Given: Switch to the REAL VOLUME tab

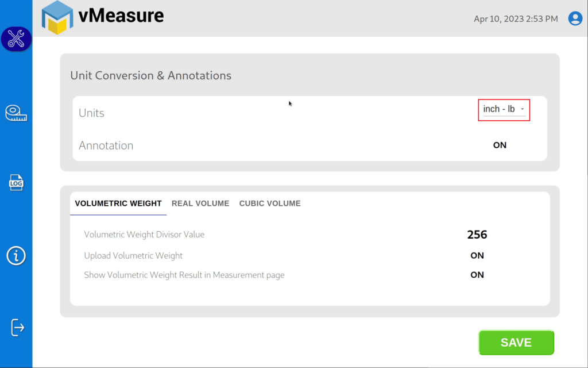Looking at the screenshot, I should point(200,203).
